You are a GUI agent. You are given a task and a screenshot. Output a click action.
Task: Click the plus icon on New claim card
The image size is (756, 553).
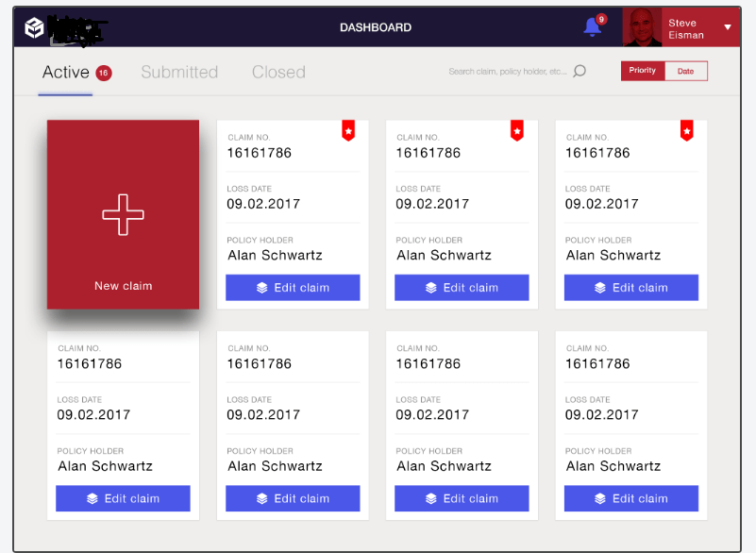123,214
